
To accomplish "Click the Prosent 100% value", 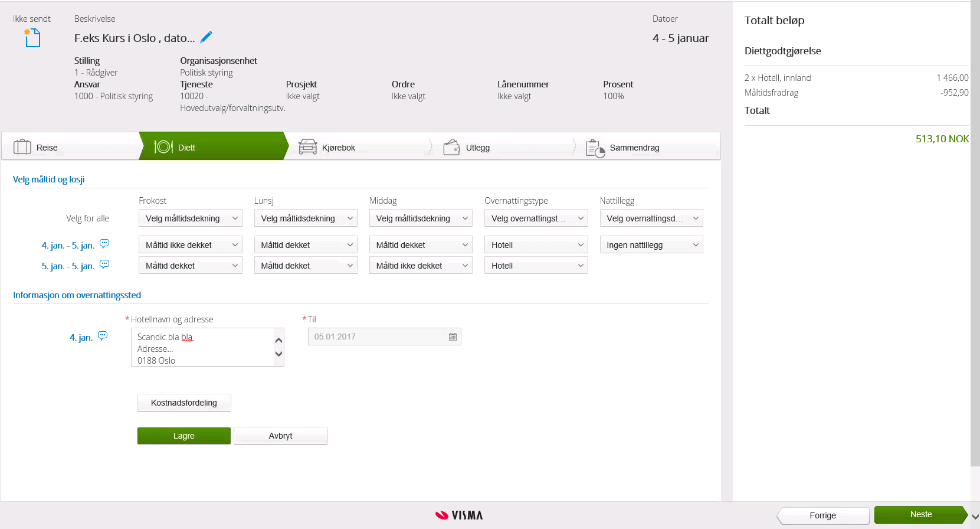I will coord(614,96).
